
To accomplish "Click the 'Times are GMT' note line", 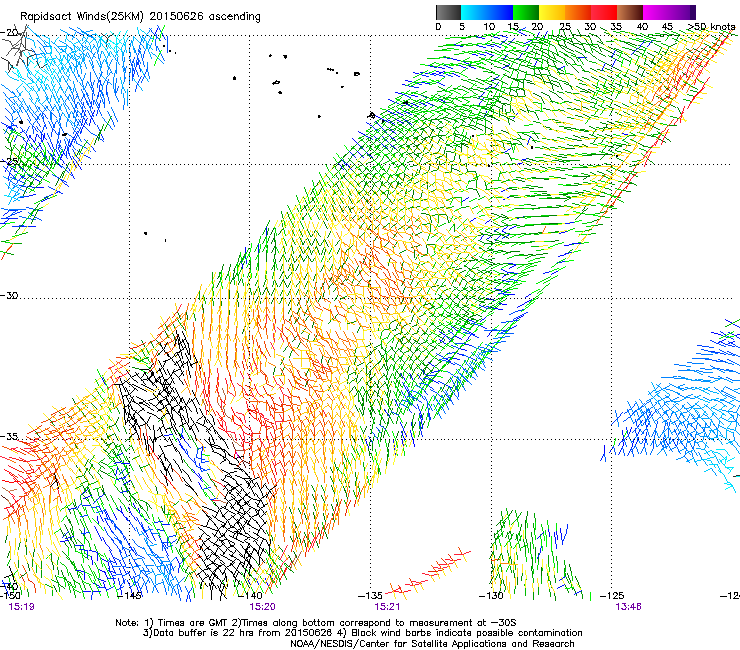I will click(316, 623).
